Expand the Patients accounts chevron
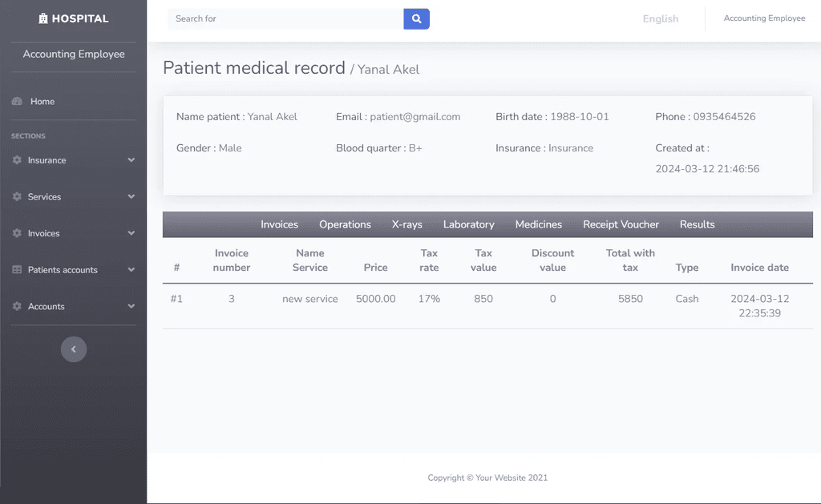 click(131, 270)
